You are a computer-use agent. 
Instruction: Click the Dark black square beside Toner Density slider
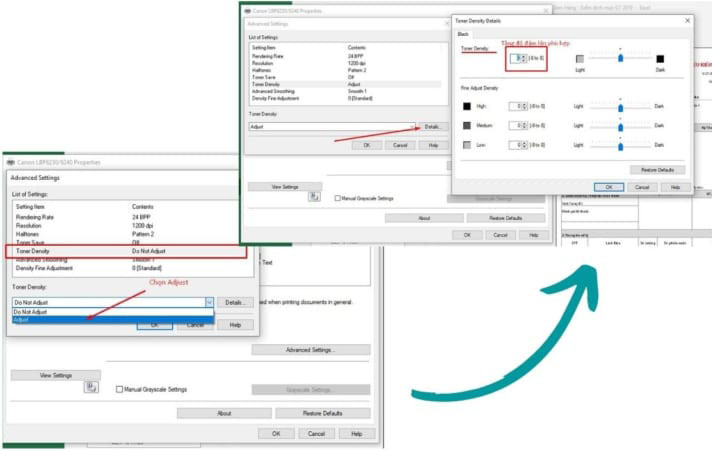tap(660, 59)
